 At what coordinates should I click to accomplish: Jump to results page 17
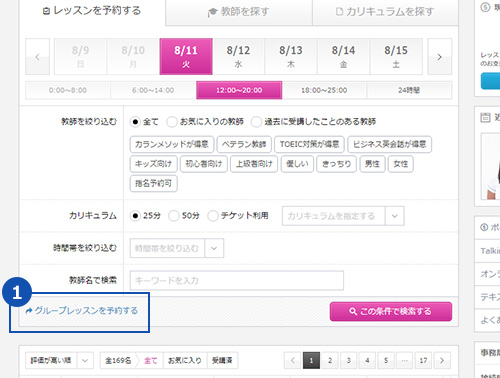pyautogui.click(x=423, y=361)
